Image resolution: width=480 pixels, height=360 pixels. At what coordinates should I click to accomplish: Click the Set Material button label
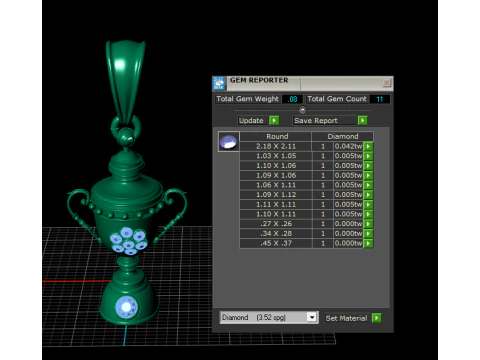click(x=346, y=318)
